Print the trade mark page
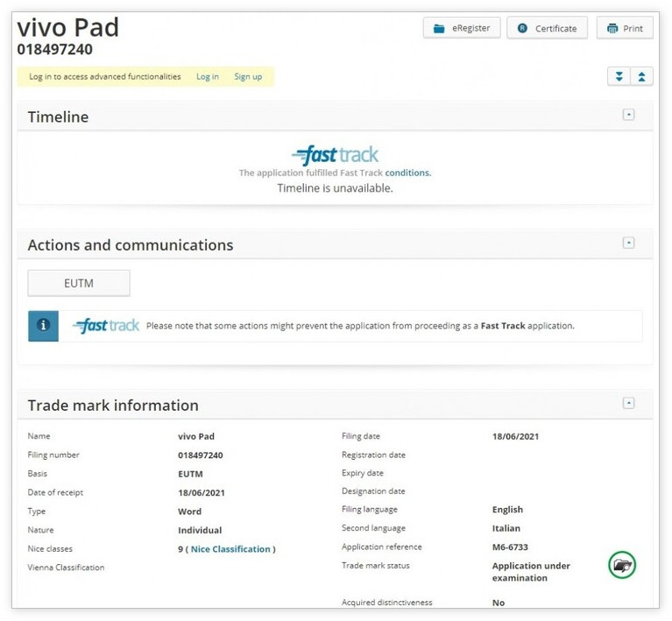 point(624,28)
